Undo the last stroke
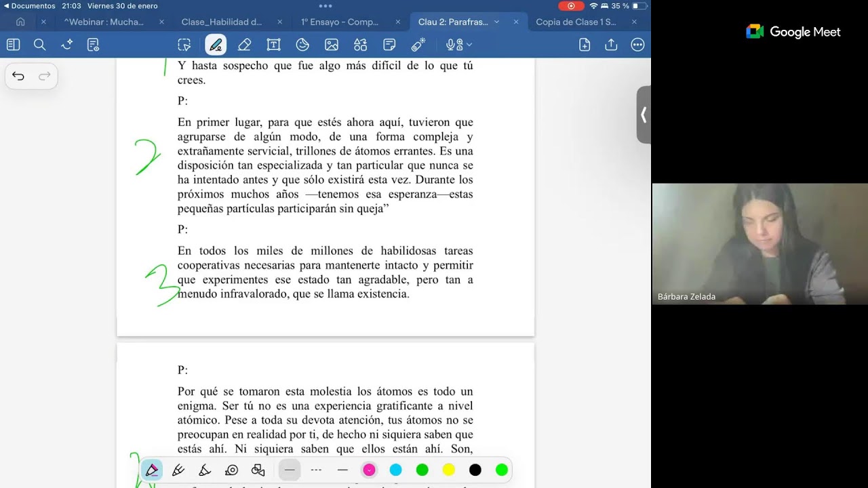868x488 pixels. [18, 76]
